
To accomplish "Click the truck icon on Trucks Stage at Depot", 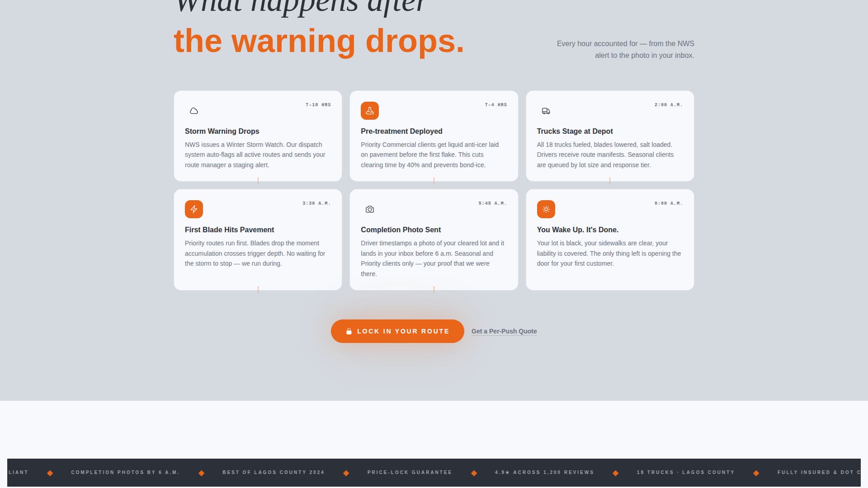I will click(546, 110).
